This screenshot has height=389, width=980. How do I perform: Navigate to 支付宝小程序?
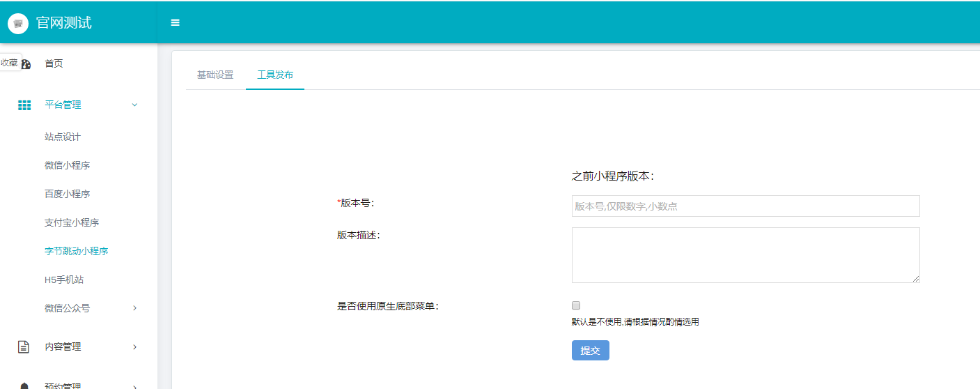[x=72, y=222]
